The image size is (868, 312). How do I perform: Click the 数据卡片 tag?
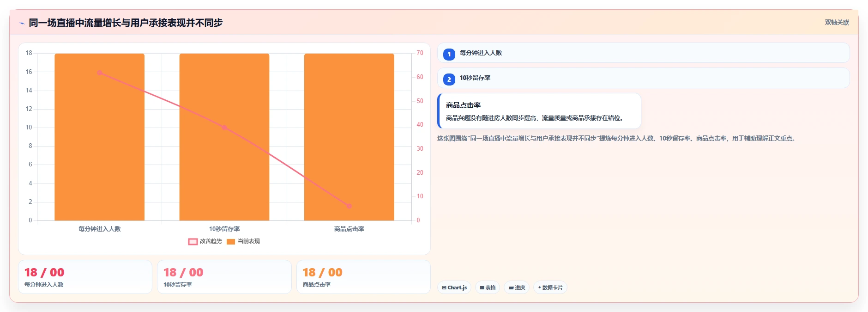[550, 288]
